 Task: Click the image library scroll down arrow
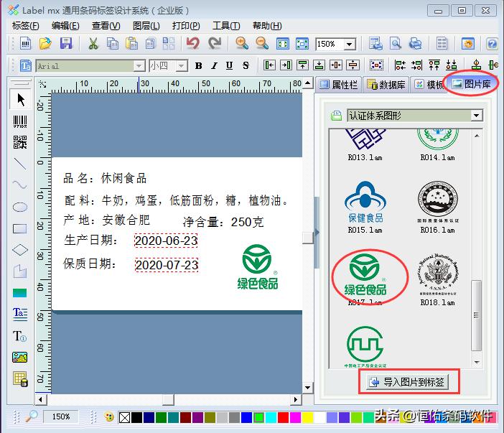[477, 363]
